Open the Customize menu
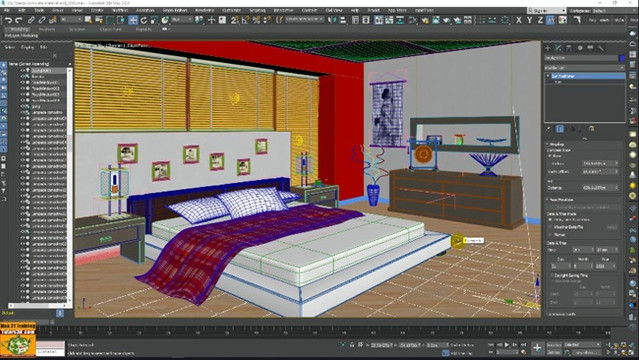 click(231, 10)
